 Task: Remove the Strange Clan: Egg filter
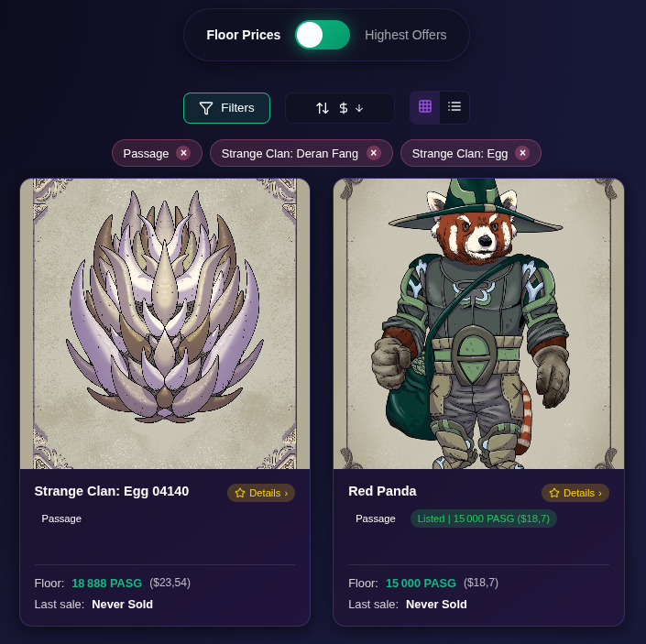coord(522,153)
